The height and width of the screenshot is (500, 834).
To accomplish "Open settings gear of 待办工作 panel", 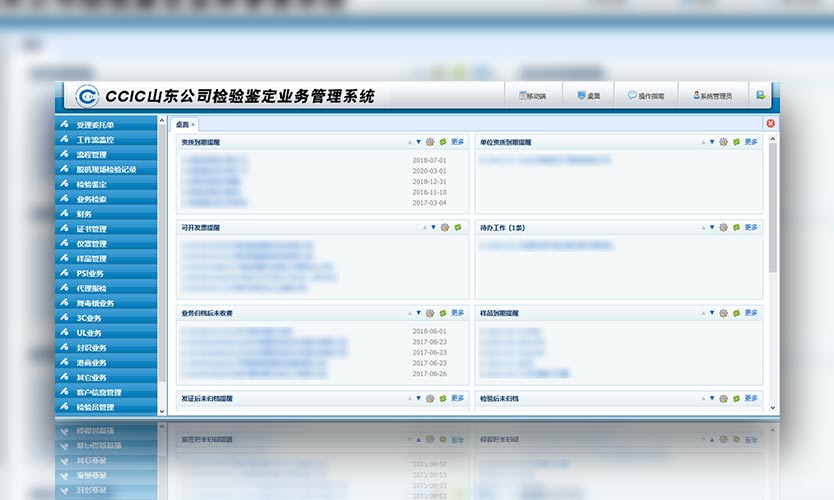I will (723, 228).
